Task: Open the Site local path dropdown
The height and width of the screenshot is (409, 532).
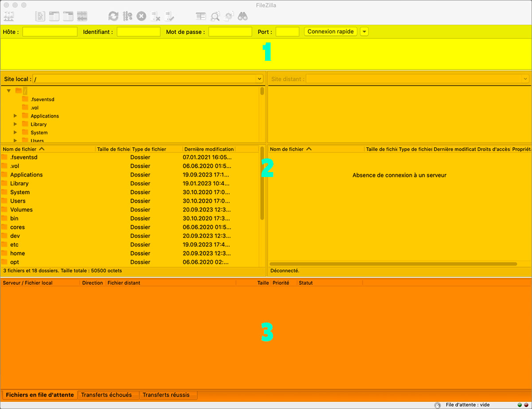Action: click(259, 79)
